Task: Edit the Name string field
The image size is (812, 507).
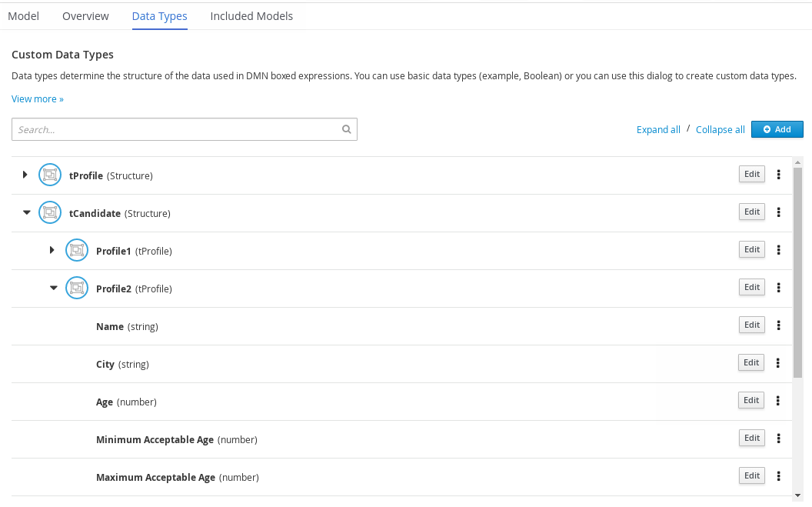Action: (751, 325)
